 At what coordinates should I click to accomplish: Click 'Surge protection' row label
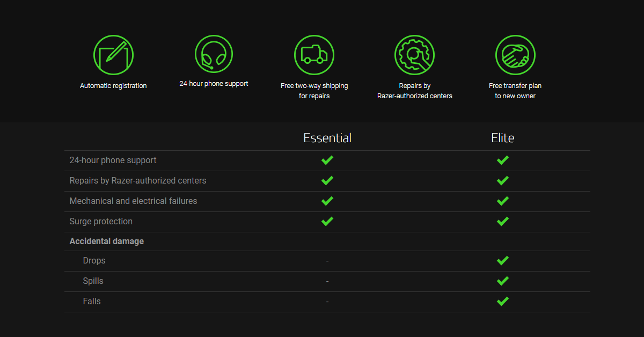click(x=101, y=221)
